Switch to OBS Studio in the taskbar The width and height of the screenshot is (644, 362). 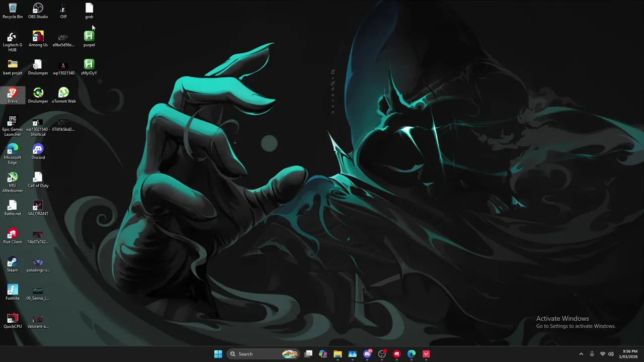[382, 354]
